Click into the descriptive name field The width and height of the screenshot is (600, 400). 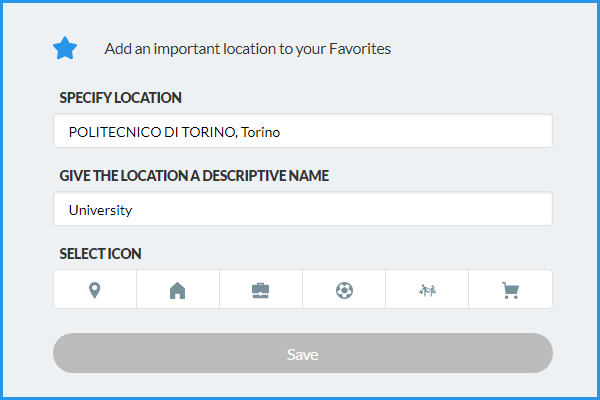tap(302, 210)
